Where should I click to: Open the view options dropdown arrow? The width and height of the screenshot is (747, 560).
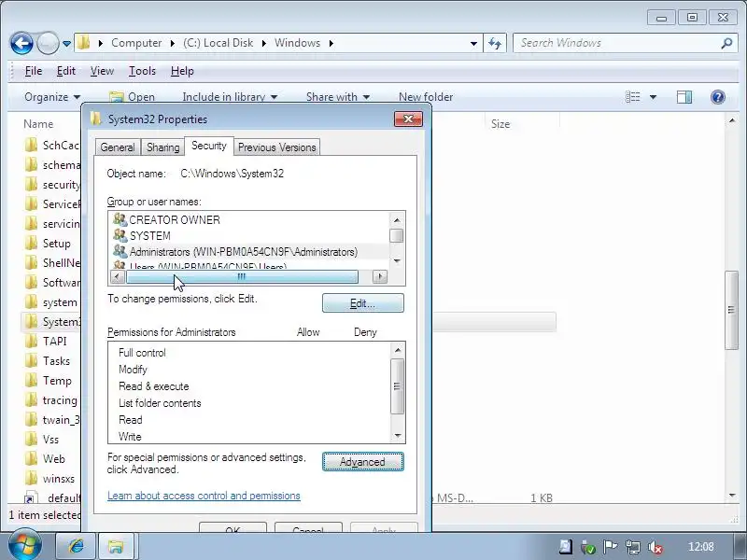tap(653, 97)
